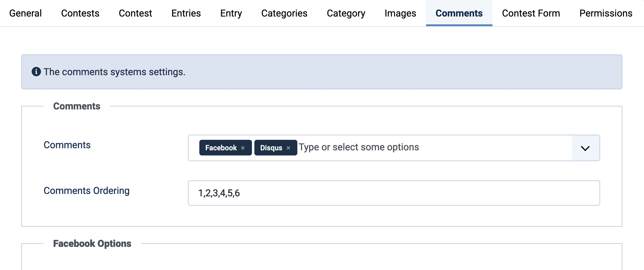644x270 pixels.
Task: Click the Comments Ordering input field
Action: point(394,193)
